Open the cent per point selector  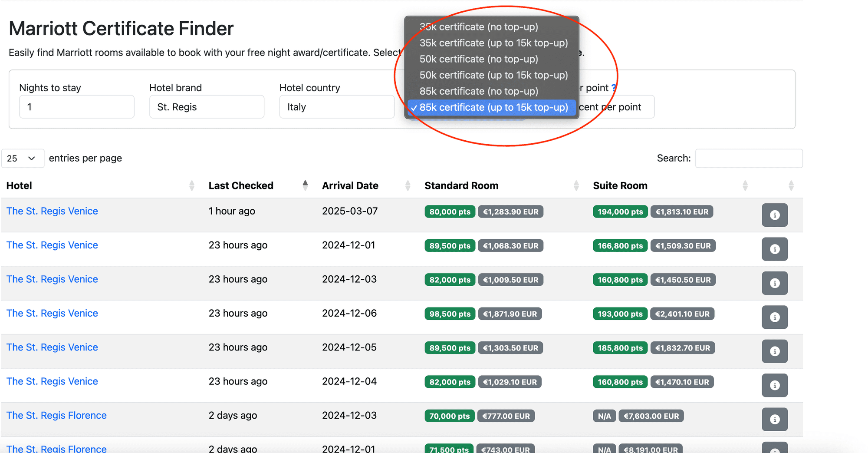(616, 107)
